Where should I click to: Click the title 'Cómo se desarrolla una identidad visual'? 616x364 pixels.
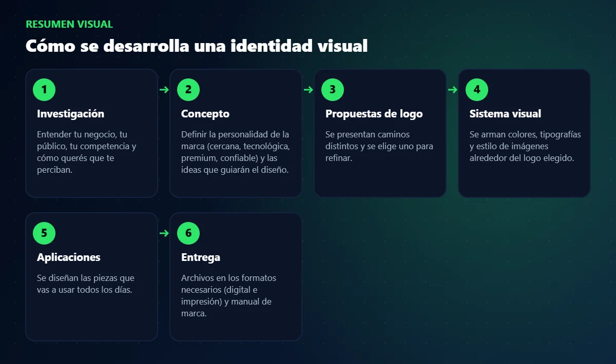tap(197, 46)
